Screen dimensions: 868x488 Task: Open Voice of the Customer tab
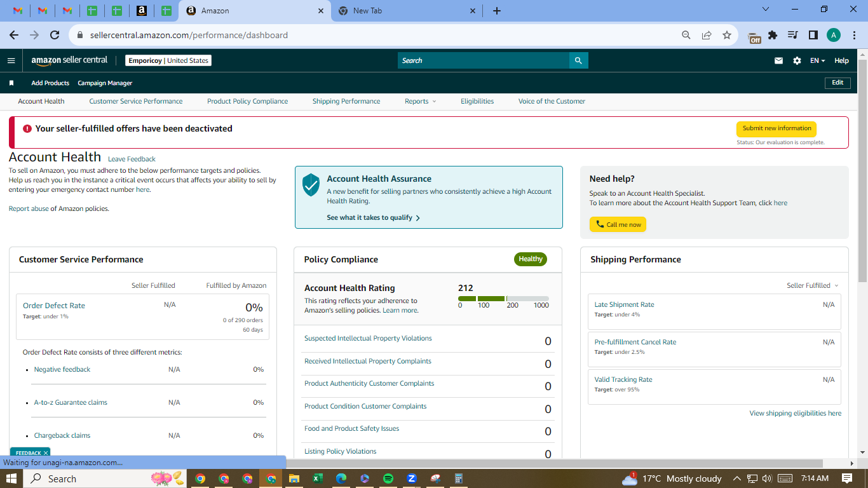pyautogui.click(x=552, y=102)
